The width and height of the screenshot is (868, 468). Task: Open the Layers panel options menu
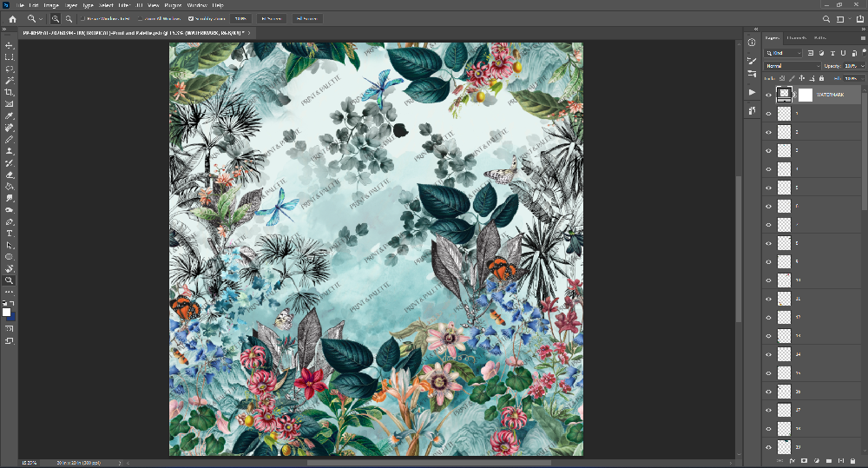click(863, 37)
